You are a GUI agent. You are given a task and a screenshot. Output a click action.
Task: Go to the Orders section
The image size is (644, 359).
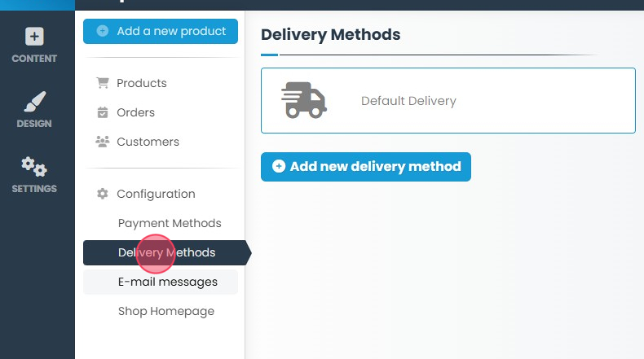tap(135, 112)
